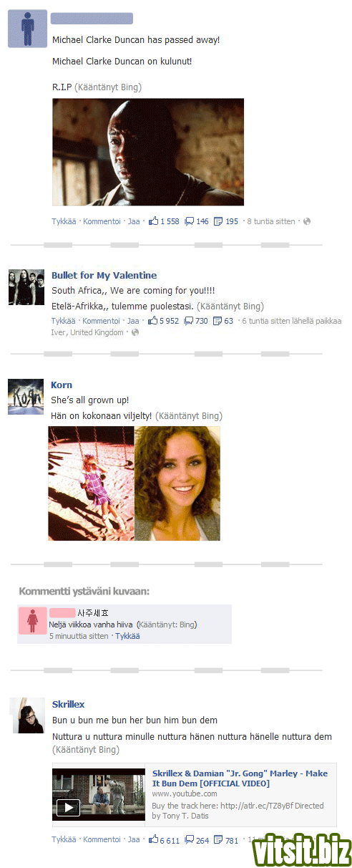Open the Korn page name link

pos(62,385)
